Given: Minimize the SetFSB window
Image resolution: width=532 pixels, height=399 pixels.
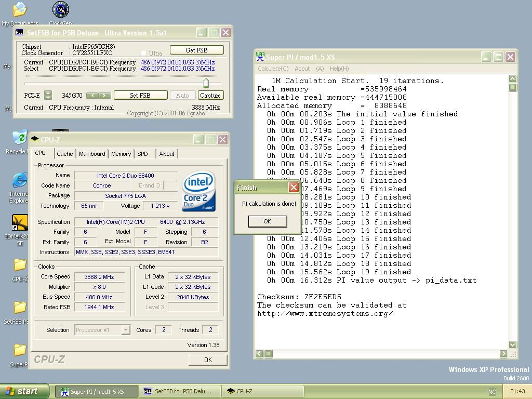Looking at the screenshot, I should tap(202, 33).
